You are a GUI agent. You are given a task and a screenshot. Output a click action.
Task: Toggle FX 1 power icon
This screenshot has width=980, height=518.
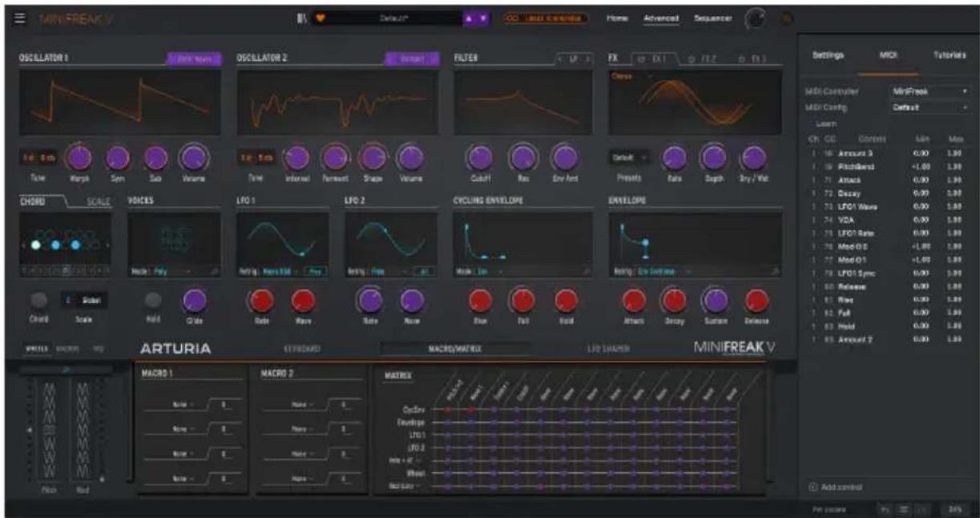[x=640, y=59]
